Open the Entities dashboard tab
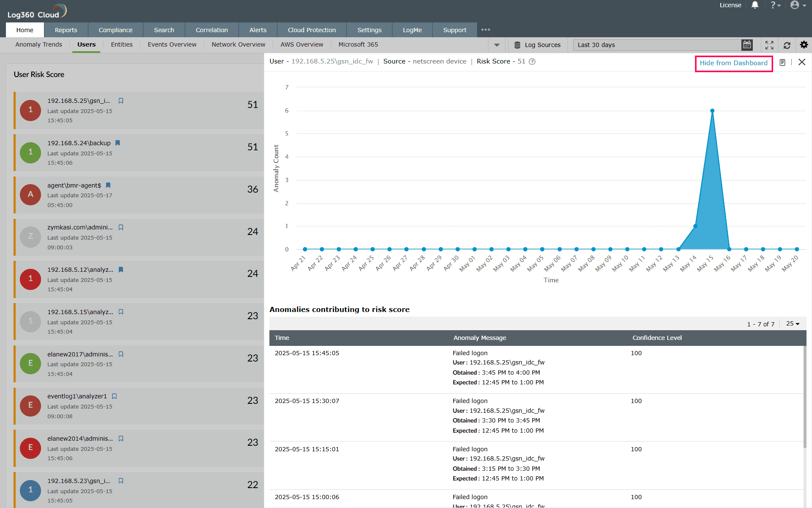 point(121,44)
